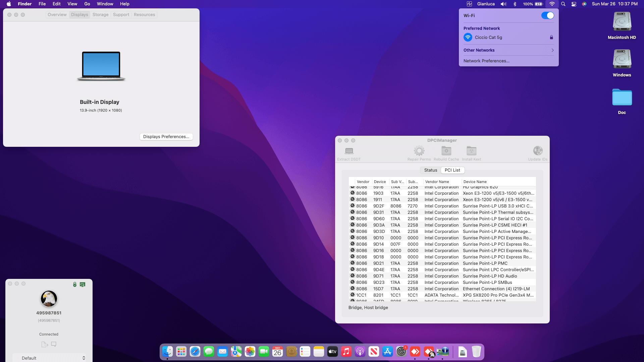The image size is (644, 362).
Task: Expand Other Networks chevron
Action: tap(552, 50)
